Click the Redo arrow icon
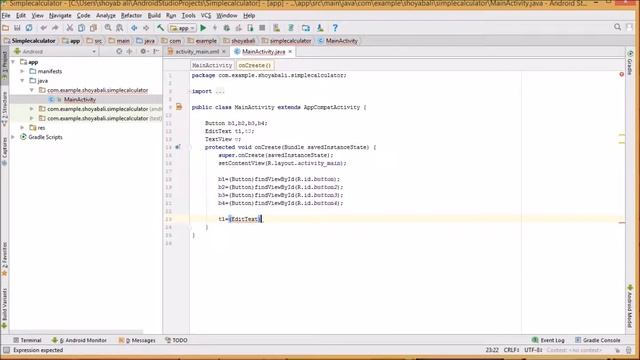 tap(55, 28)
